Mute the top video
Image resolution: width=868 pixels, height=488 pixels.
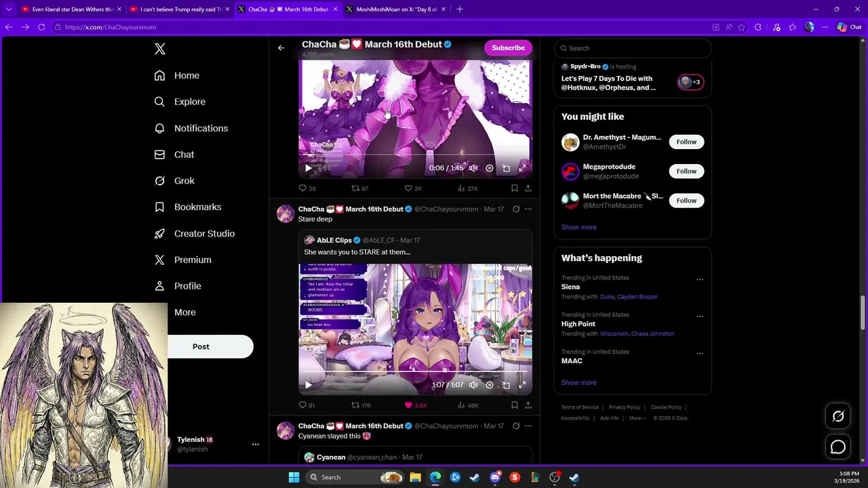pyautogui.click(x=473, y=168)
